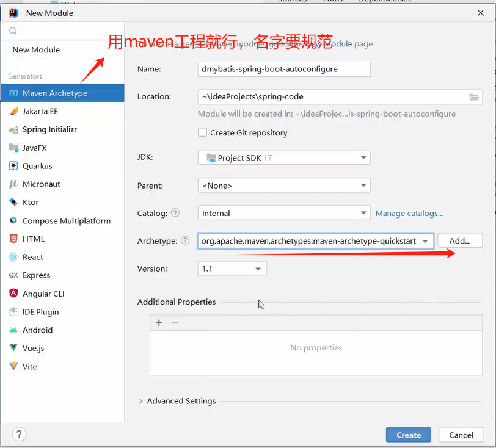Open the JDK Project SDK dropdown
Image resolution: width=496 pixels, height=448 pixels.
coord(284,157)
